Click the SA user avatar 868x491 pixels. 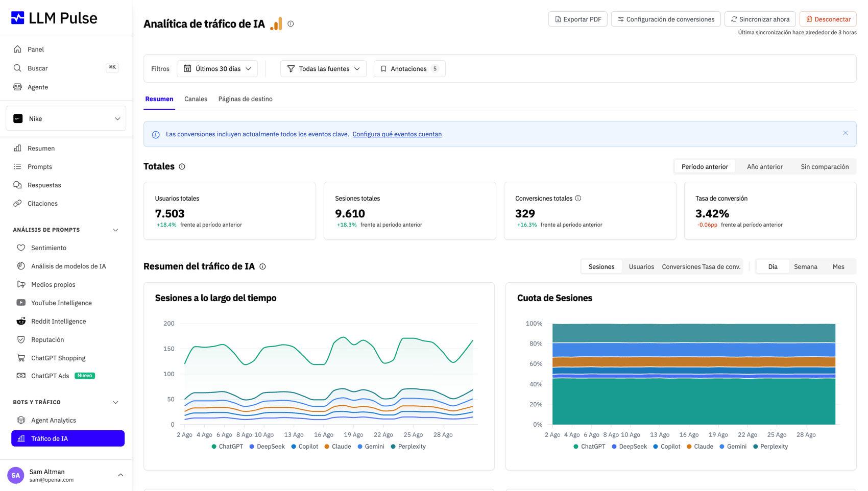tap(16, 475)
